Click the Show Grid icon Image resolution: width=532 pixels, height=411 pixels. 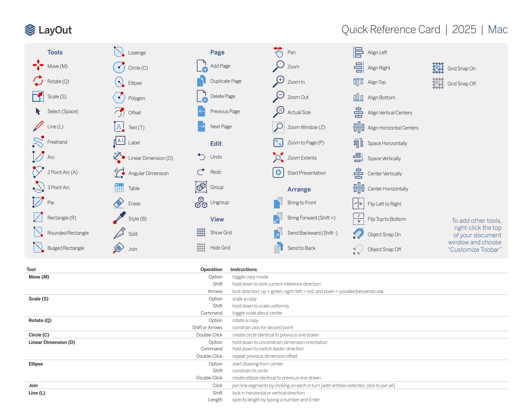click(201, 232)
